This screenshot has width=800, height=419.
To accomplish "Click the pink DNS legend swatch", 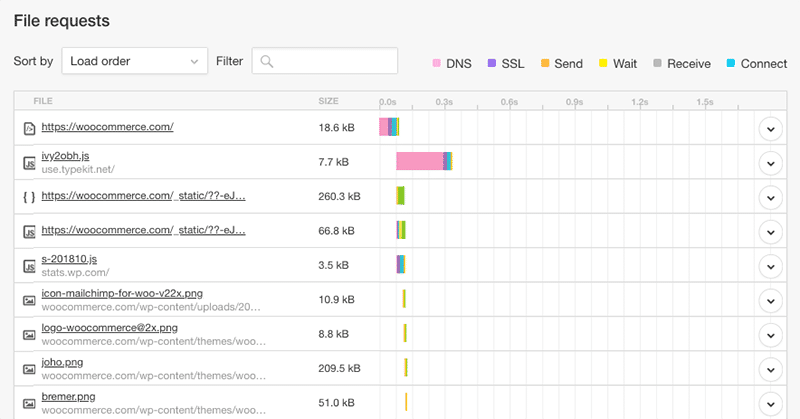I will pyautogui.click(x=436, y=64).
